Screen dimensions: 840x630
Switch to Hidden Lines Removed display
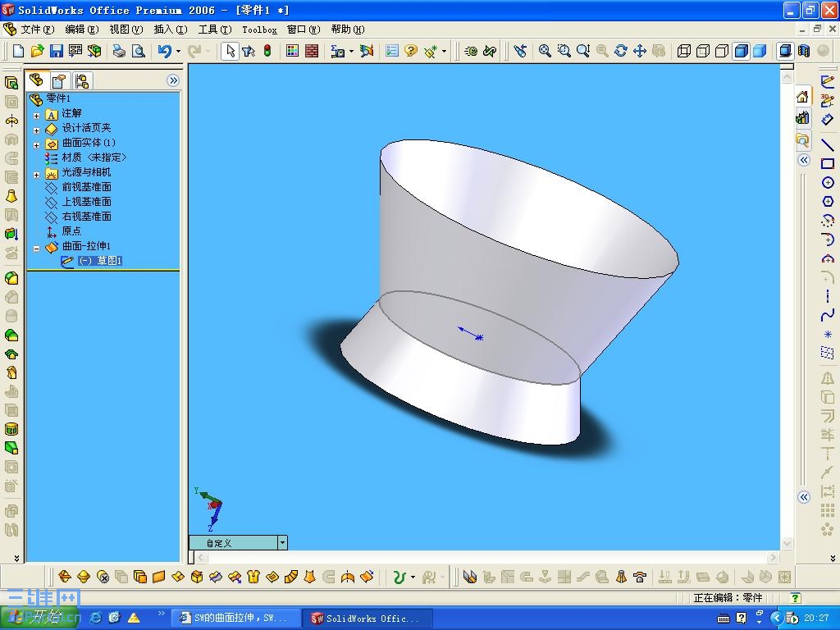pyautogui.click(x=722, y=51)
